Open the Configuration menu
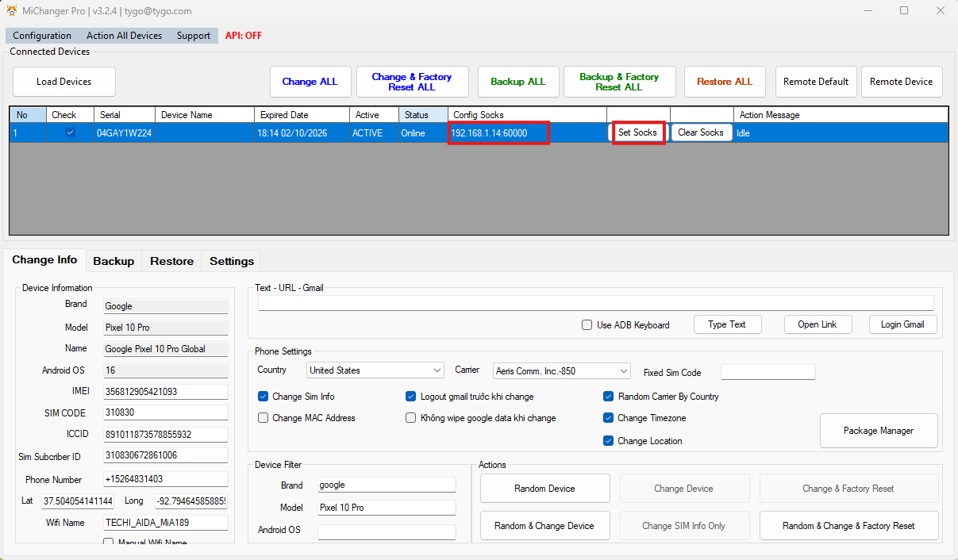This screenshot has width=958, height=560. 42,36
